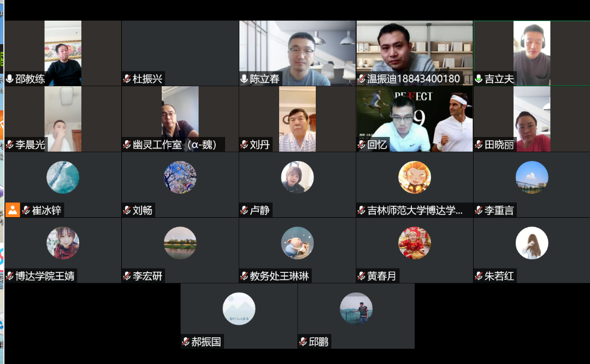Click 杜振兴's muted microphone icon
The height and width of the screenshot is (364, 590).
(127, 79)
